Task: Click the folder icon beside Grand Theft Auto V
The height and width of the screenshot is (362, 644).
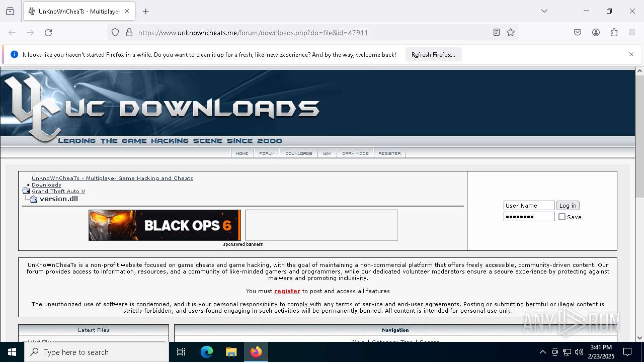Action: tap(26, 191)
